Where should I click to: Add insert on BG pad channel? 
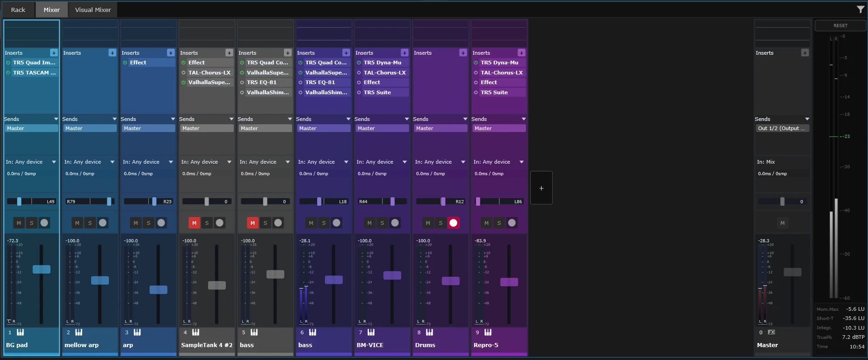pyautogui.click(x=54, y=53)
